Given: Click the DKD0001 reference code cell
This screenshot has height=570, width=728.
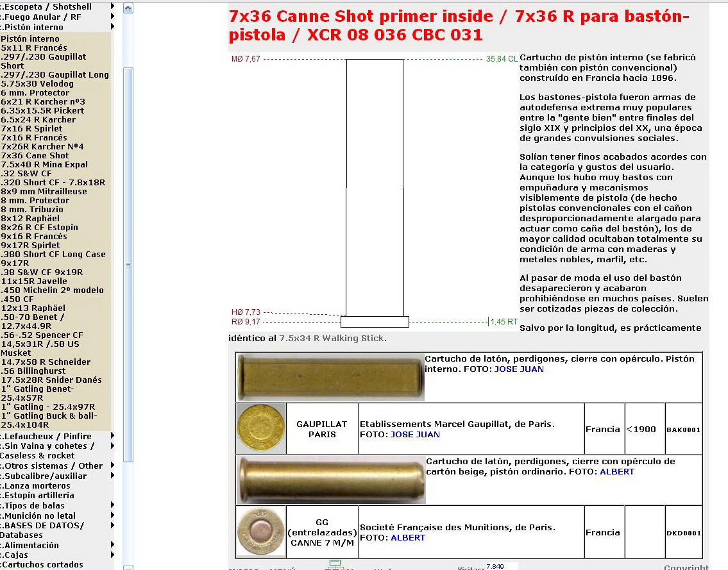Looking at the screenshot, I should click(x=684, y=532).
